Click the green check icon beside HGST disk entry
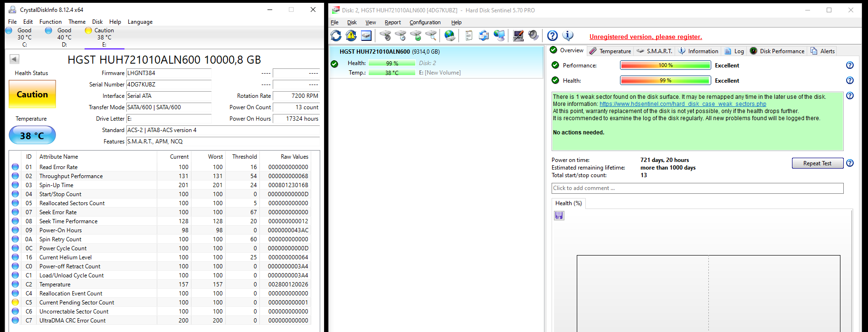 [334, 64]
